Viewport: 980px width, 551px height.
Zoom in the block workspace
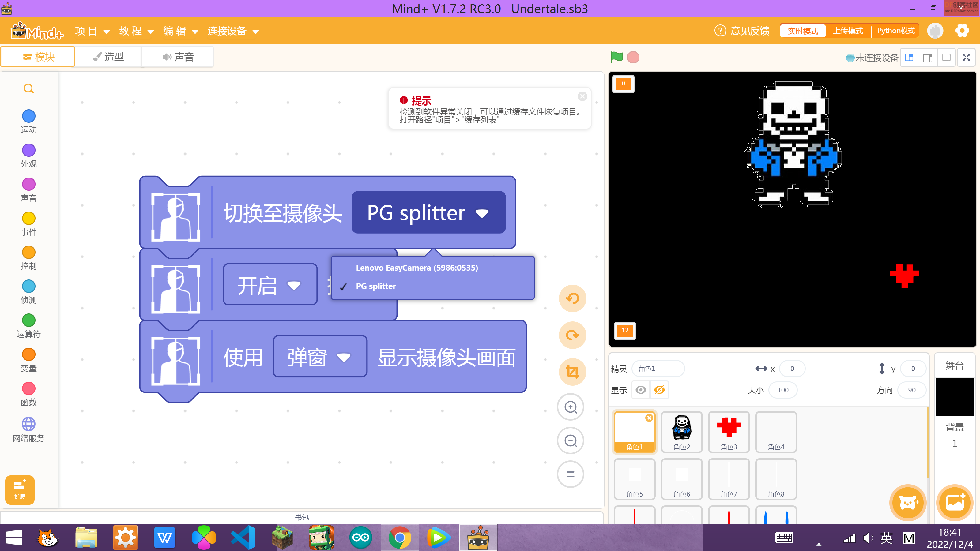570,407
